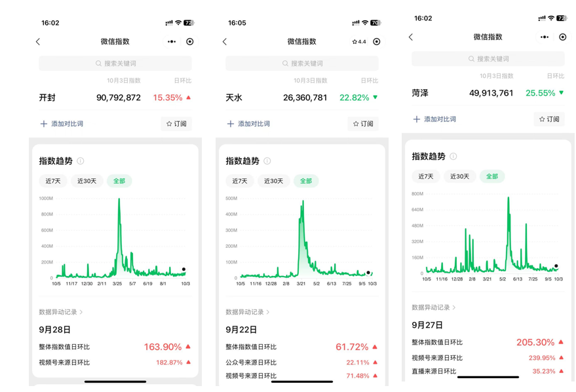Open three-dot menu in 菏泽 screen
Viewport: 576px width, 392px height.
click(545, 37)
